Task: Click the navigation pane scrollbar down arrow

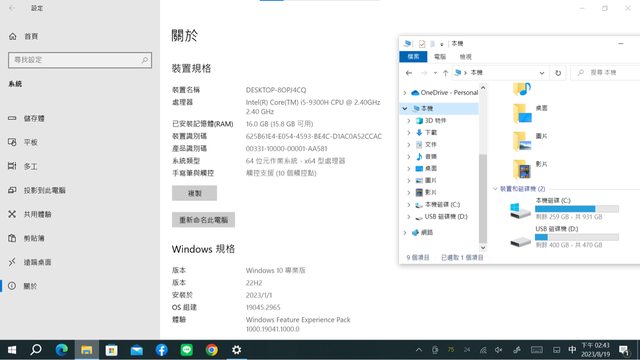Action: (x=483, y=247)
